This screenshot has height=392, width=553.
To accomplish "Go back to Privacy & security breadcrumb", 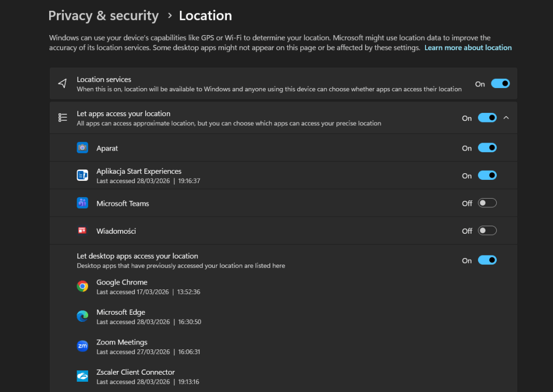I will click(x=103, y=16).
